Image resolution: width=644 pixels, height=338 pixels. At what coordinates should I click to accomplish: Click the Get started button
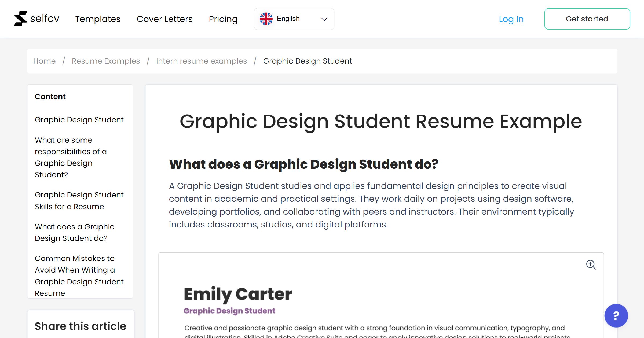587,19
